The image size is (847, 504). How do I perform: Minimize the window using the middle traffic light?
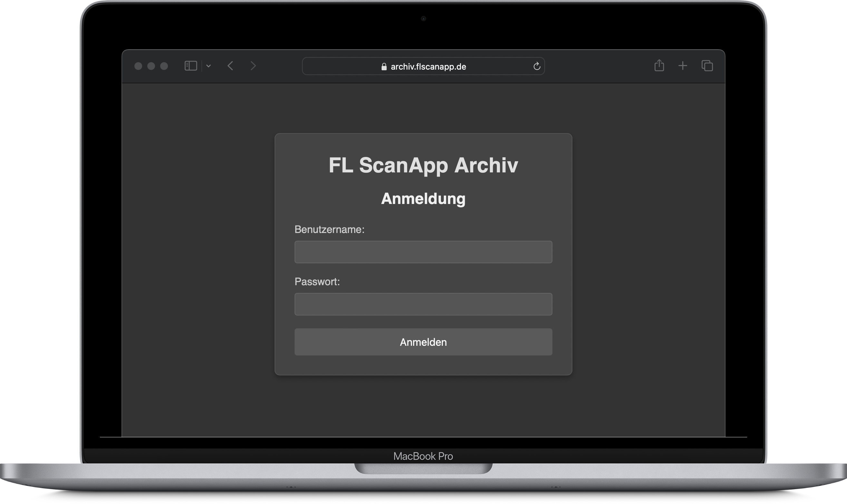(151, 66)
